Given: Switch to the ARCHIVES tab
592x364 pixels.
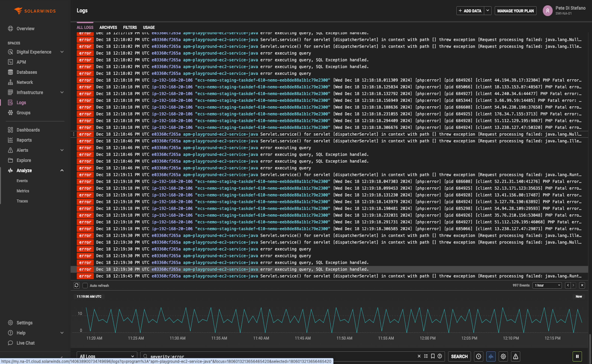Looking at the screenshot, I should pos(108,27).
